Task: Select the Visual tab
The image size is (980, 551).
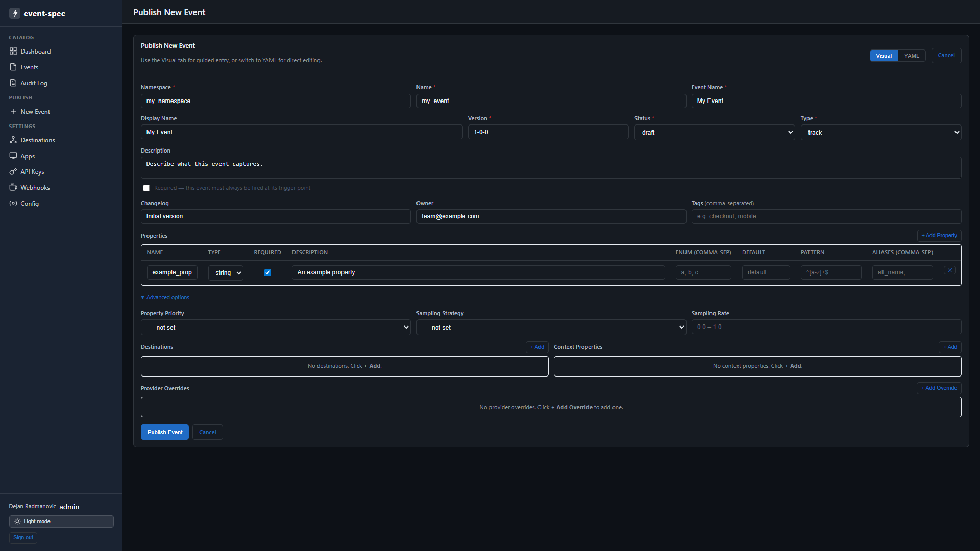Action: (x=884, y=56)
